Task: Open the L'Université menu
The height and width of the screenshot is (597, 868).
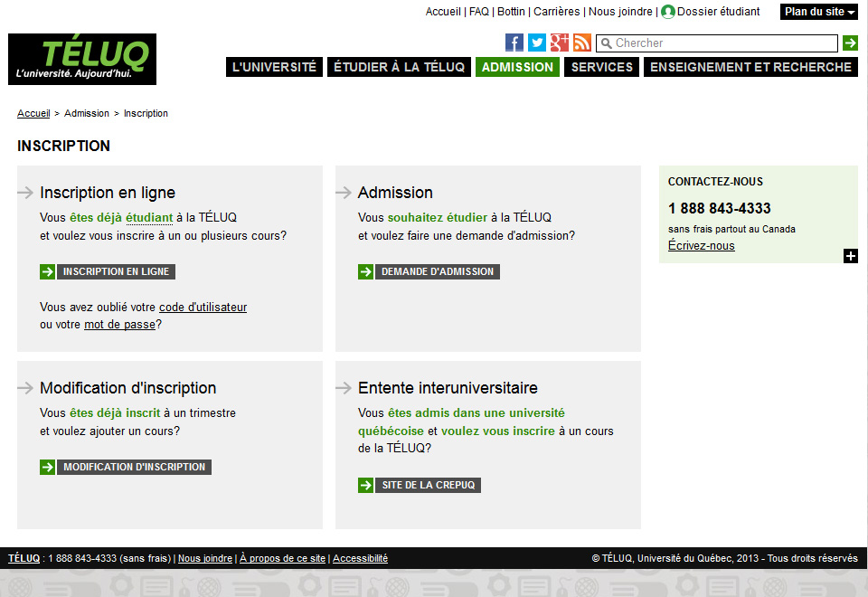Action: coord(274,67)
